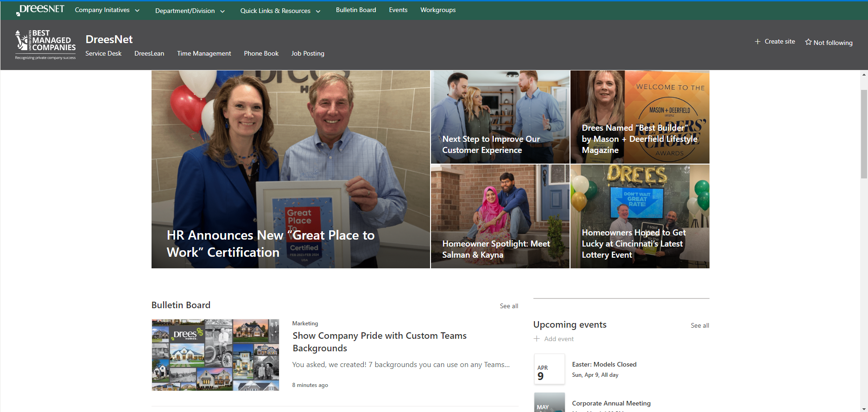
Task: Click the DreesNet site title
Action: coord(109,39)
